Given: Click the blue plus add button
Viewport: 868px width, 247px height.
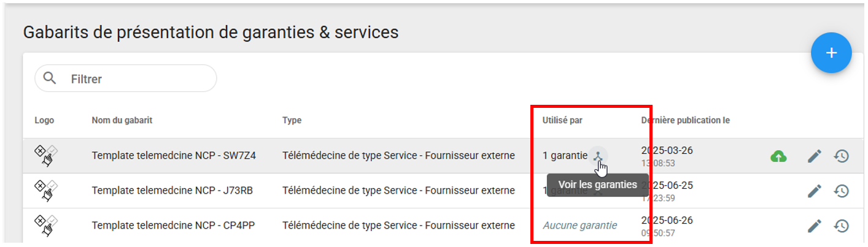Looking at the screenshot, I should [831, 53].
